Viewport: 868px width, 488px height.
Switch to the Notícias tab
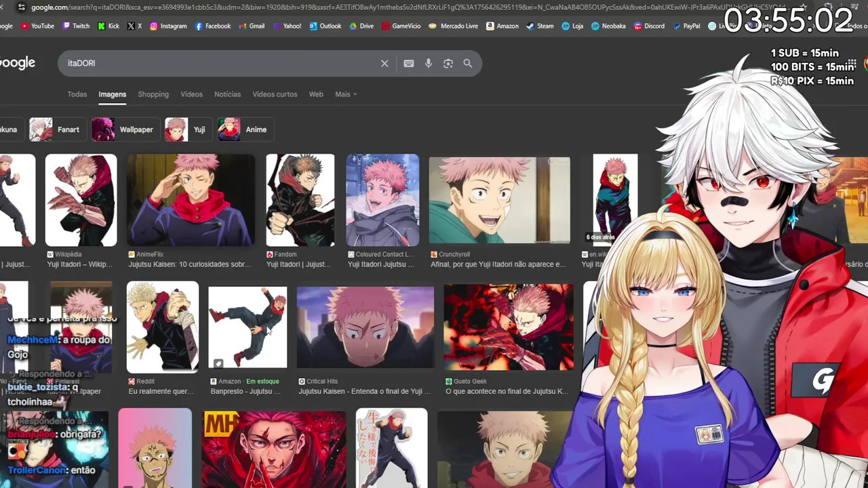click(x=227, y=94)
